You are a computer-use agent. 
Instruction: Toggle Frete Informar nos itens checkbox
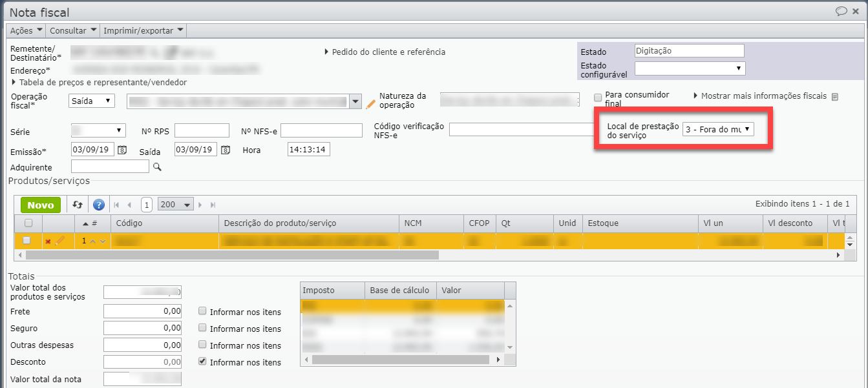pyautogui.click(x=203, y=311)
